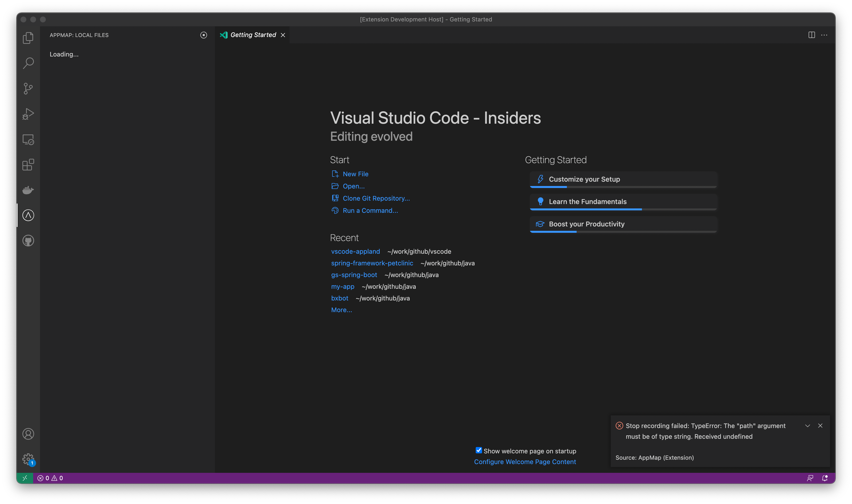The width and height of the screenshot is (852, 504).
Task: Stop loading AppMap local files
Action: 203,35
